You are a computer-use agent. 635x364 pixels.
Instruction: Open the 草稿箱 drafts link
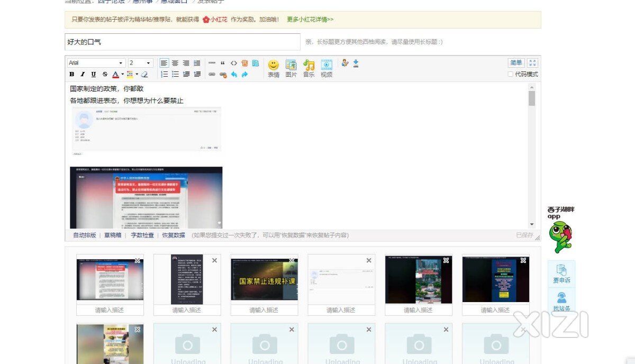[113, 235]
